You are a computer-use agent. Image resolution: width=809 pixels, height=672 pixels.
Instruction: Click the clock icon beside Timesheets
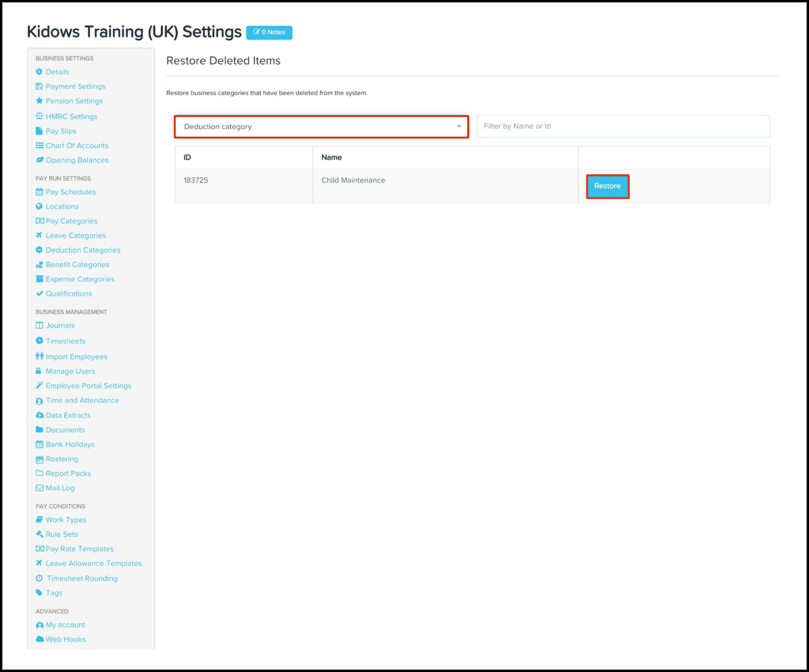coord(39,341)
